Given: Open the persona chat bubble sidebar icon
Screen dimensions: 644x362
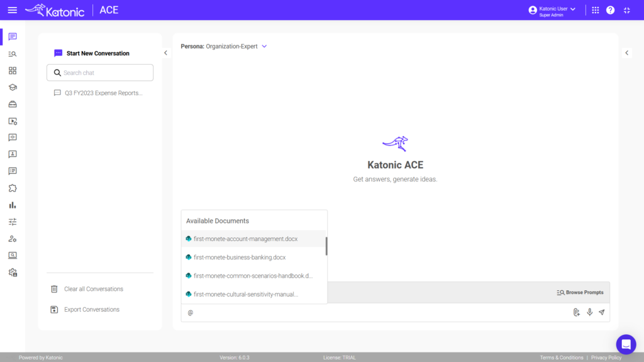Looking at the screenshot, I should click(13, 154).
